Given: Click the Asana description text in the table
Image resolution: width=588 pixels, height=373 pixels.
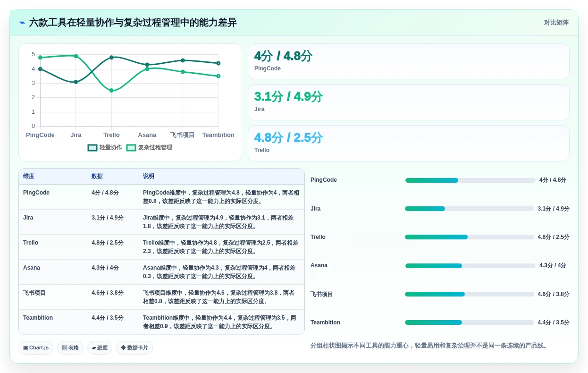Looking at the screenshot, I should [x=219, y=272].
